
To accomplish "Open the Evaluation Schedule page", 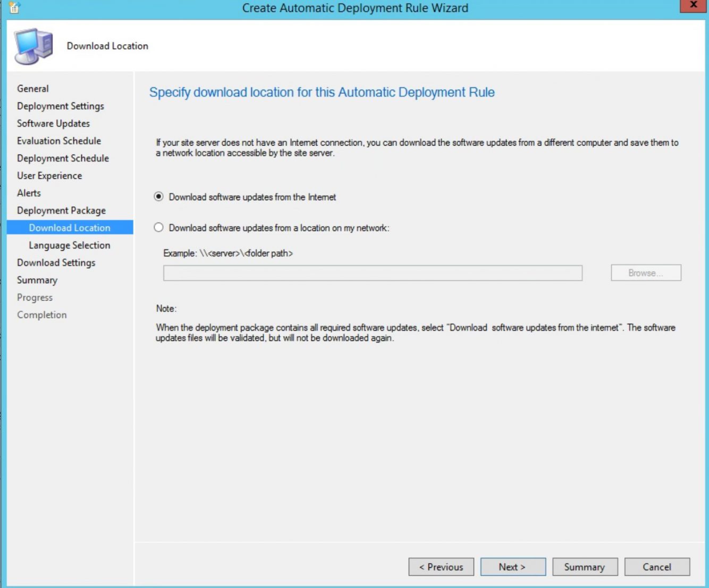I will coord(59,141).
